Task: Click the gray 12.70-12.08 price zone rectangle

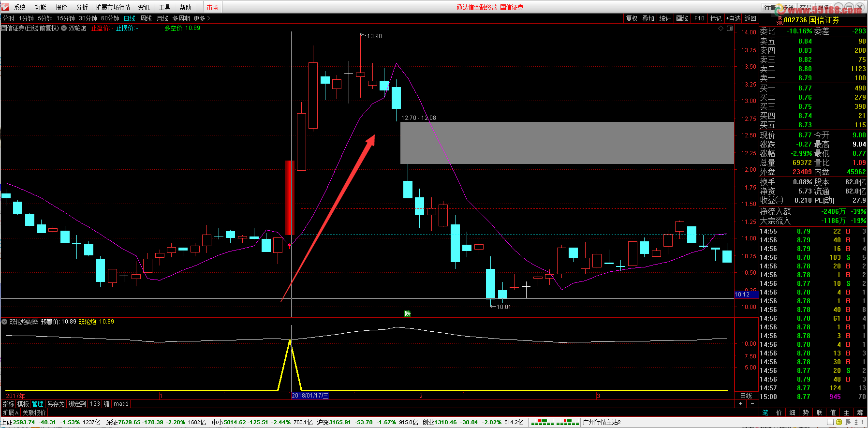Action: pos(567,143)
